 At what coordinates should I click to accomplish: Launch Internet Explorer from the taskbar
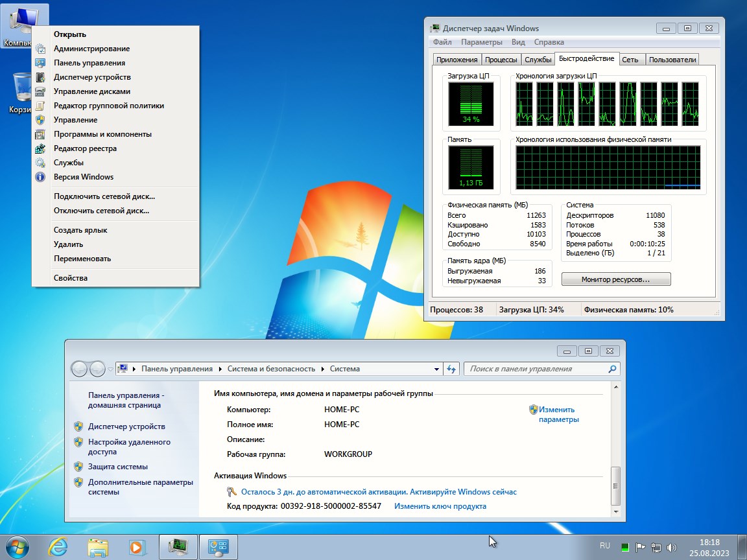(58, 547)
